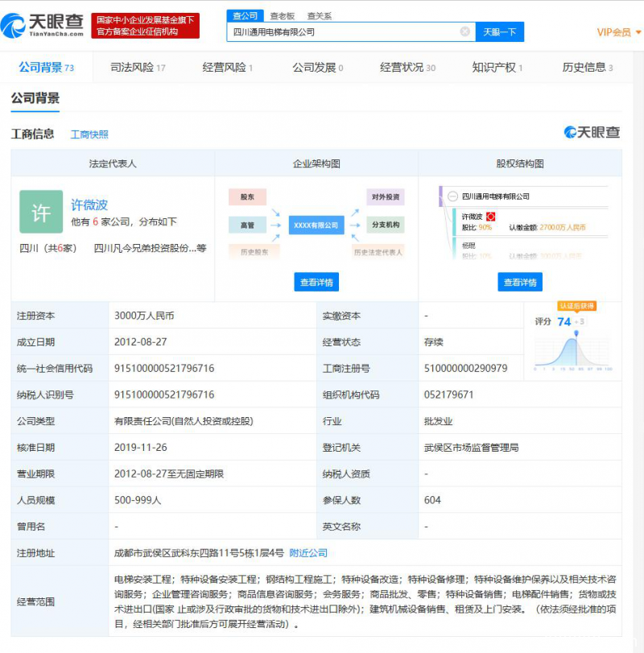This screenshot has height=653, width=644.
Task: Click the XXXX有限公司 center diagram box
Action: pos(316,225)
